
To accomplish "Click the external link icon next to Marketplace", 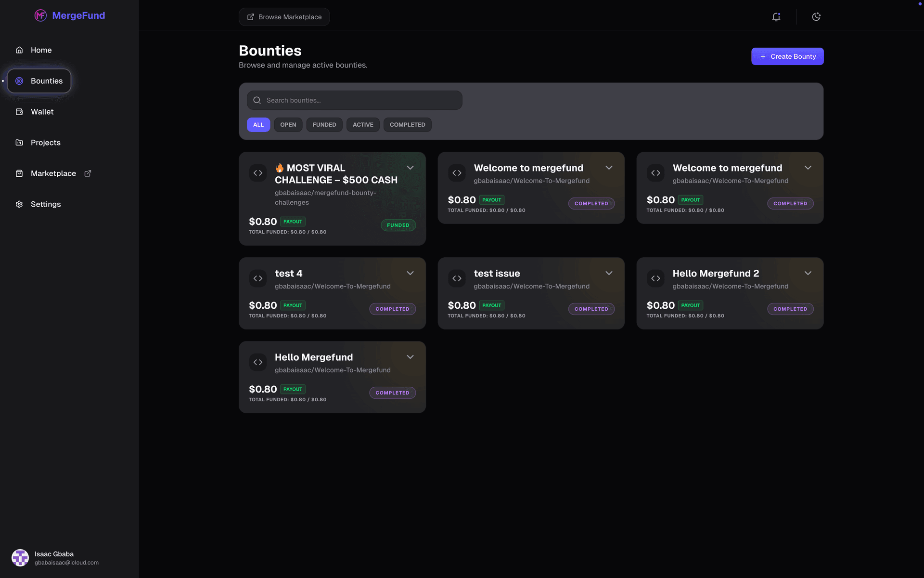I will coord(88,173).
